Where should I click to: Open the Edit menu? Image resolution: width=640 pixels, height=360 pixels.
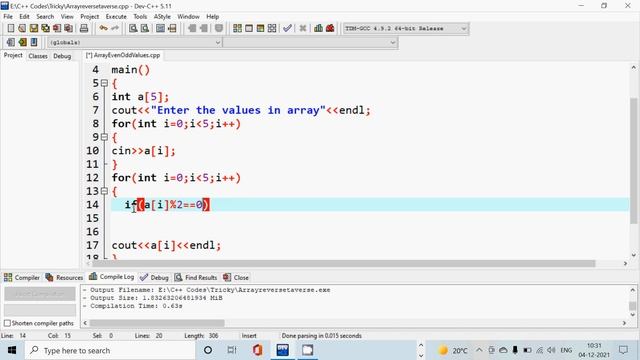tap(24, 16)
